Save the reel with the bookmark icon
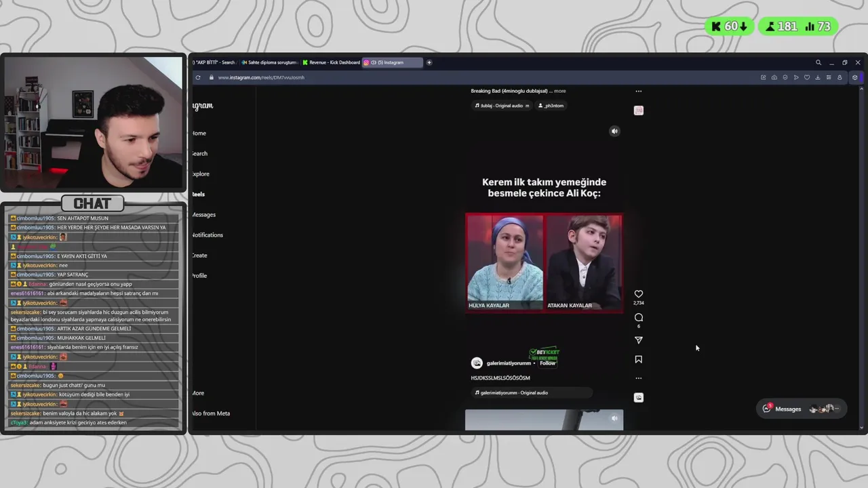868x488 pixels. 638,359
